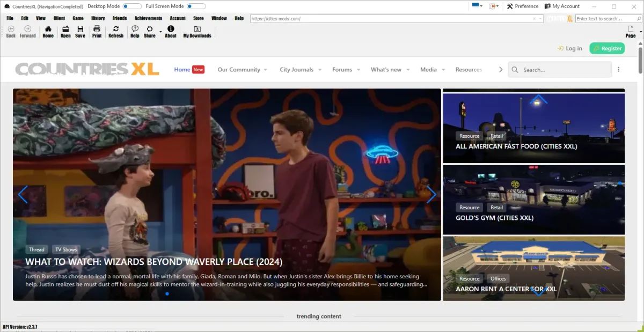Open the Friends menu
644x332 pixels.
[x=119, y=18]
